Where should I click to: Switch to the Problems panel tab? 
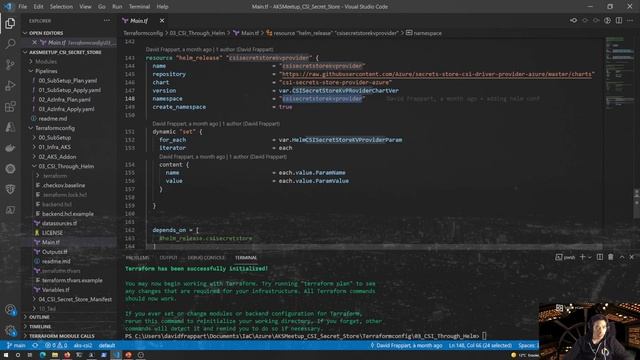tap(138, 258)
